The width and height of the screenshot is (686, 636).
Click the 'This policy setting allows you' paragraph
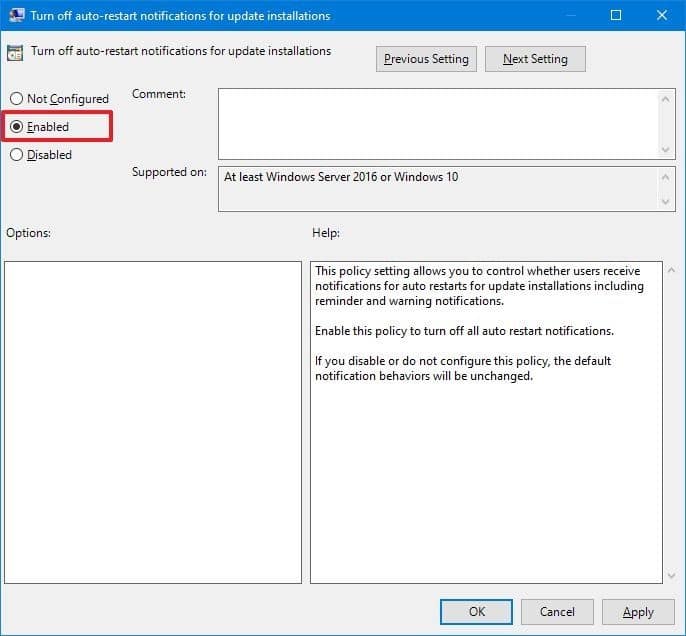pos(479,286)
